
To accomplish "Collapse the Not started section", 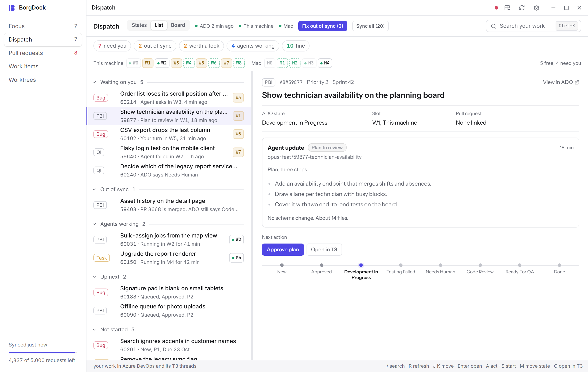I will pos(94,330).
